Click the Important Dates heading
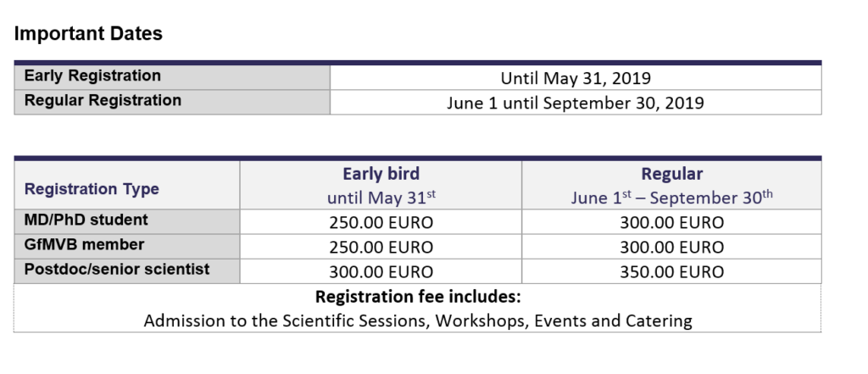This screenshot has height=374, width=868. click(x=88, y=33)
